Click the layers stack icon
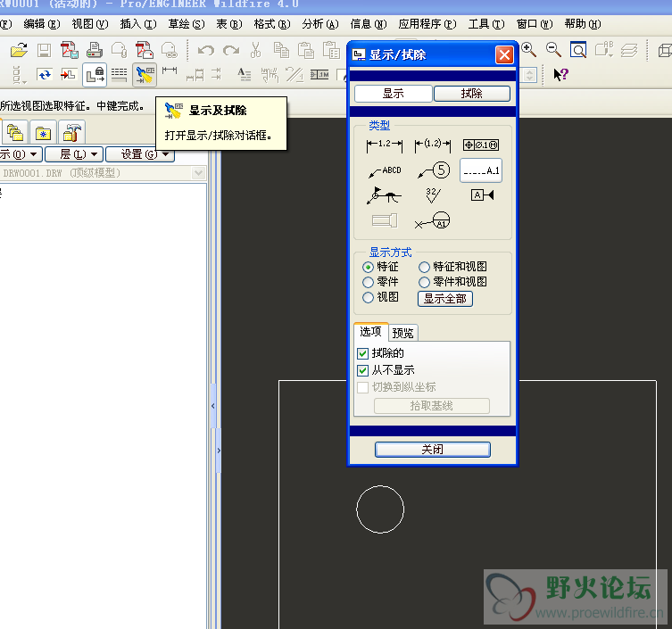672x629 pixels. pyautogui.click(x=628, y=51)
